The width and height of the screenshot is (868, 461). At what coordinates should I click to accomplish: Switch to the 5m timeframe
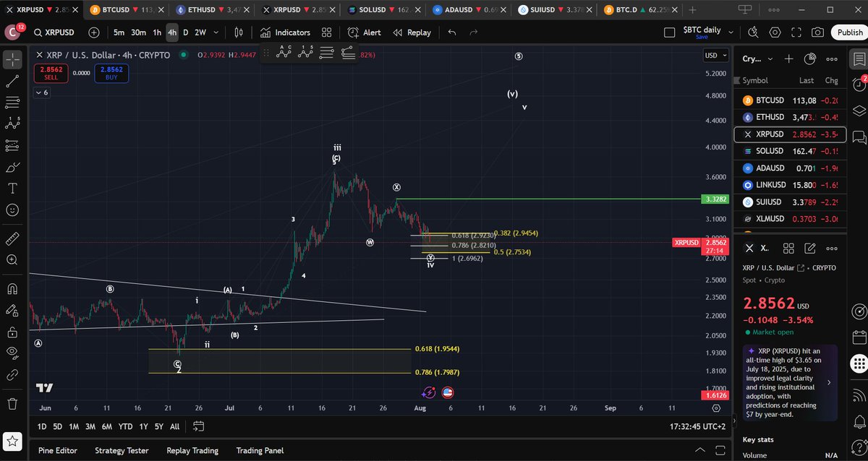point(119,33)
